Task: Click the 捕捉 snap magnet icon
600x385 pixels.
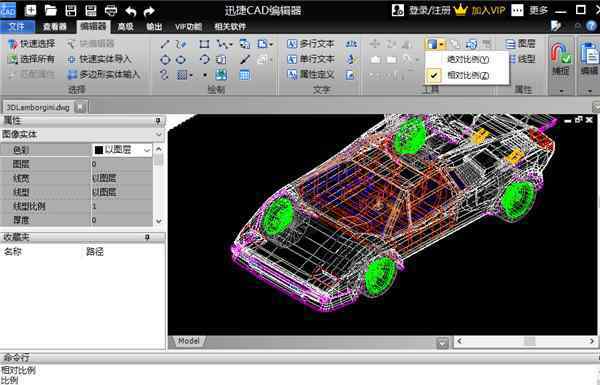Action: pos(561,54)
